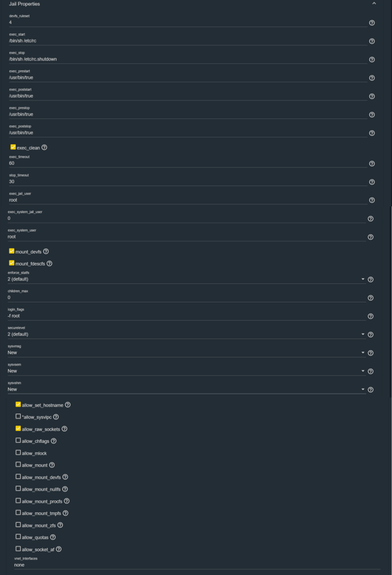This screenshot has width=392, height=575.
Task: Tick the allow_chflags checkbox
Action: click(x=18, y=440)
